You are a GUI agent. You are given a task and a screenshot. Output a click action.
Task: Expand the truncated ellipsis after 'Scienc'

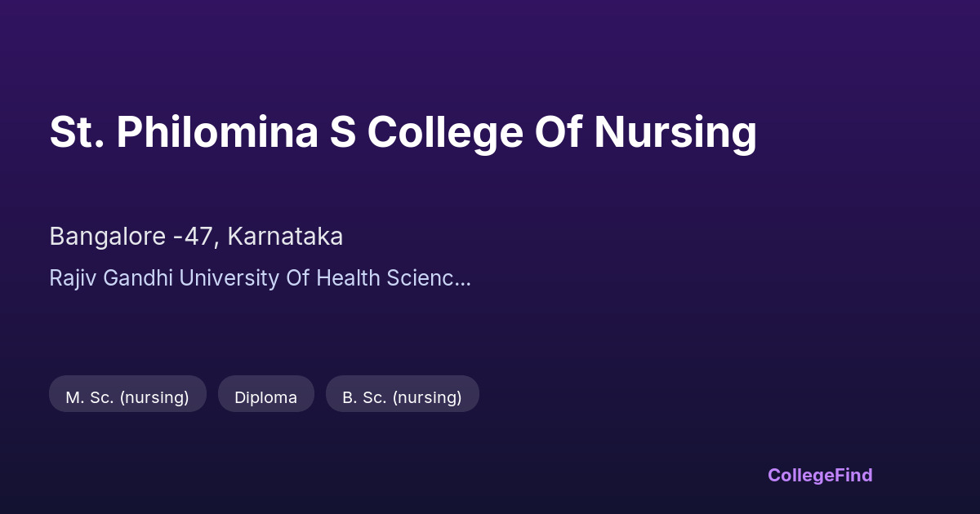(x=464, y=278)
